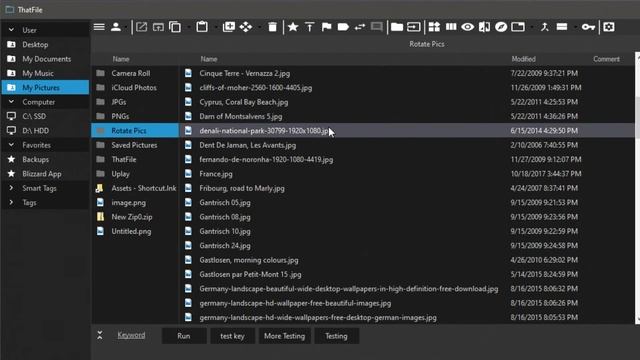Screen dimensions: 640x360
Task: Select Assets - Shortcut.lnk item
Action: [135, 188]
